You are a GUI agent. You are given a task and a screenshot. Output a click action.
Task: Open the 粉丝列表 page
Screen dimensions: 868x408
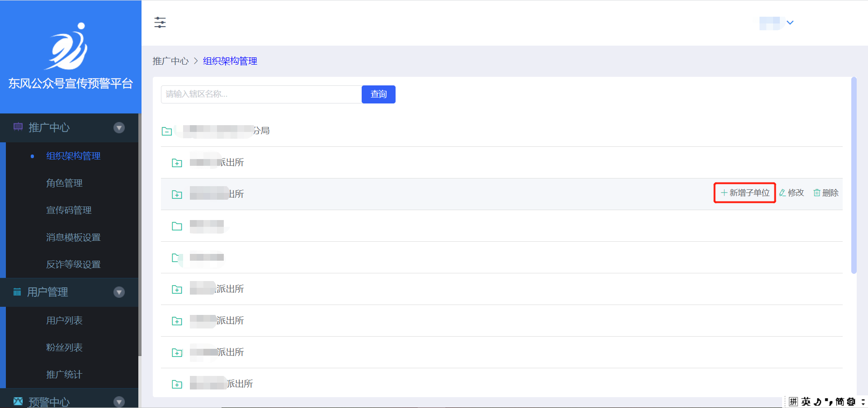click(x=64, y=347)
